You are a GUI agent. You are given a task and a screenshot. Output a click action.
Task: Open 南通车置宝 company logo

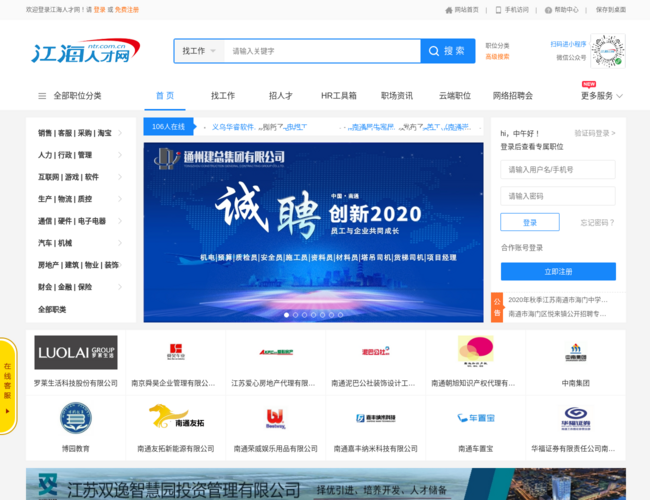point(476,418)
